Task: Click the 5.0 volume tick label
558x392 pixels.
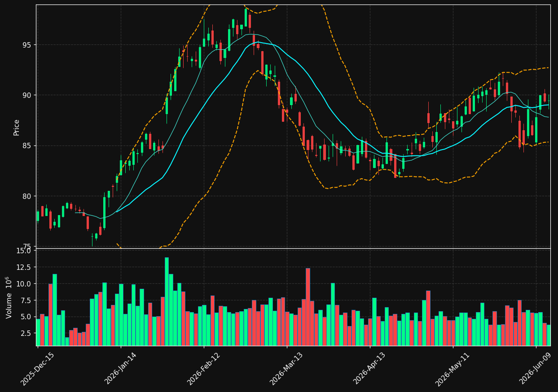Action: (25, 317)
